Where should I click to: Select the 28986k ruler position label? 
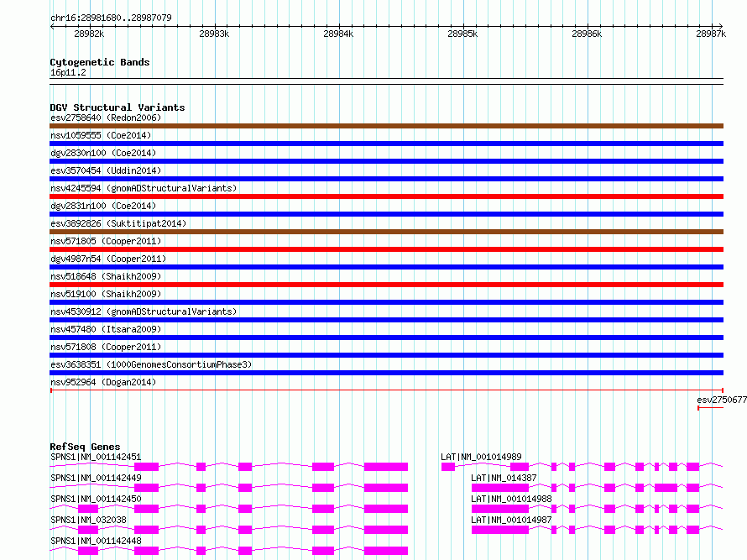pyautogui.click(x=587, y=34)
